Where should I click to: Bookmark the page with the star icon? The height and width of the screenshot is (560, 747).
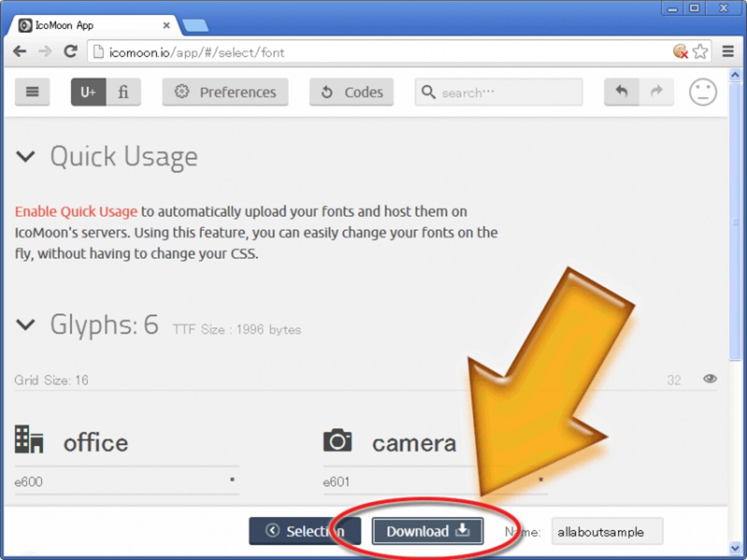[x=701, y=52]
